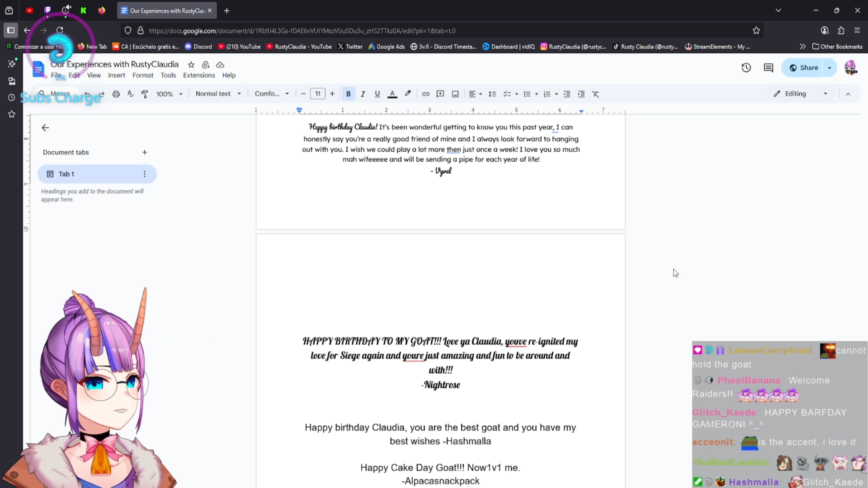Open the Insert menu
This screenshot has height=488, width=868.
(116, 75)
